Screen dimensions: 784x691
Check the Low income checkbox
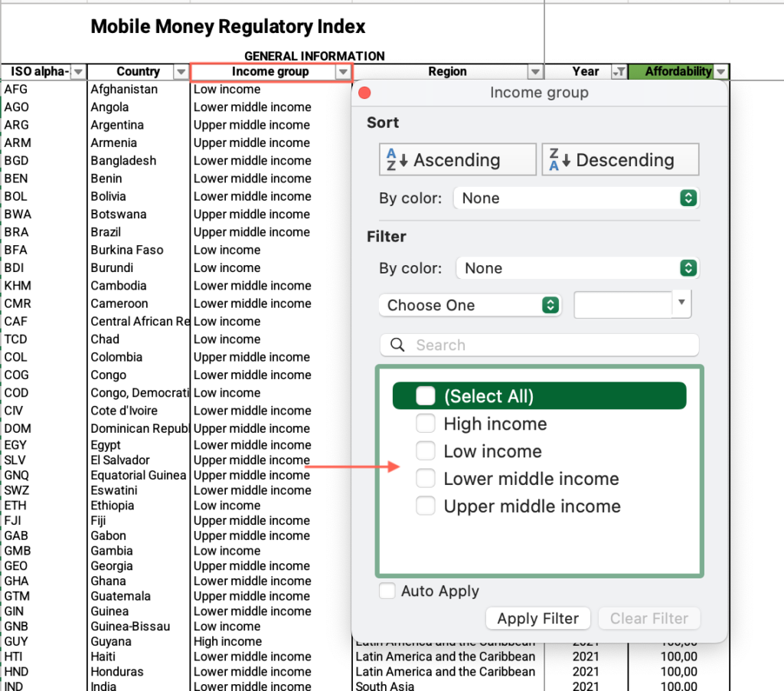[x=426, y=450]
